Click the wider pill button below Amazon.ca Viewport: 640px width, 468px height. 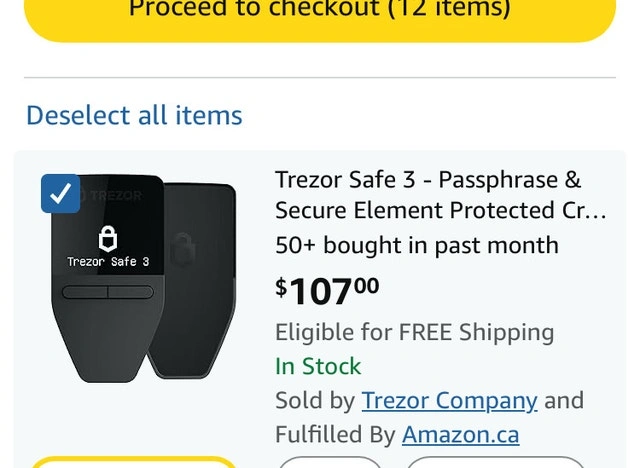tap(495, 462)
